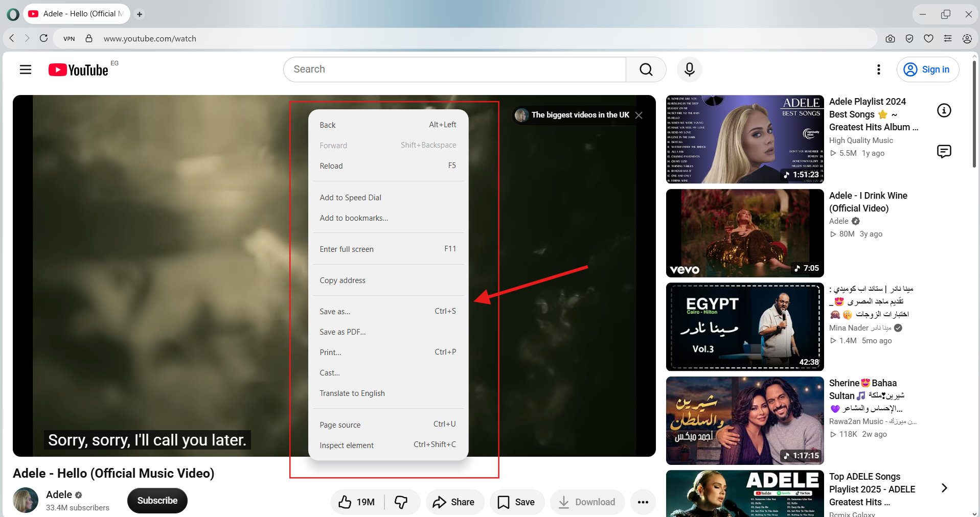Image resolution: width=980 pixels, height=517 pixels.
Task: Select Print... from the context menu
Action: coord(389,353)
